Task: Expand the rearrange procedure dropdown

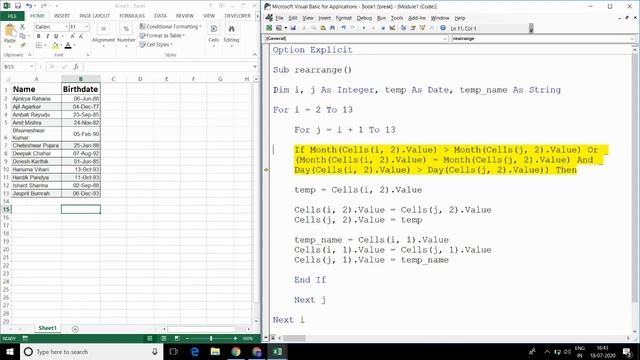Action: tap(632, 38)
